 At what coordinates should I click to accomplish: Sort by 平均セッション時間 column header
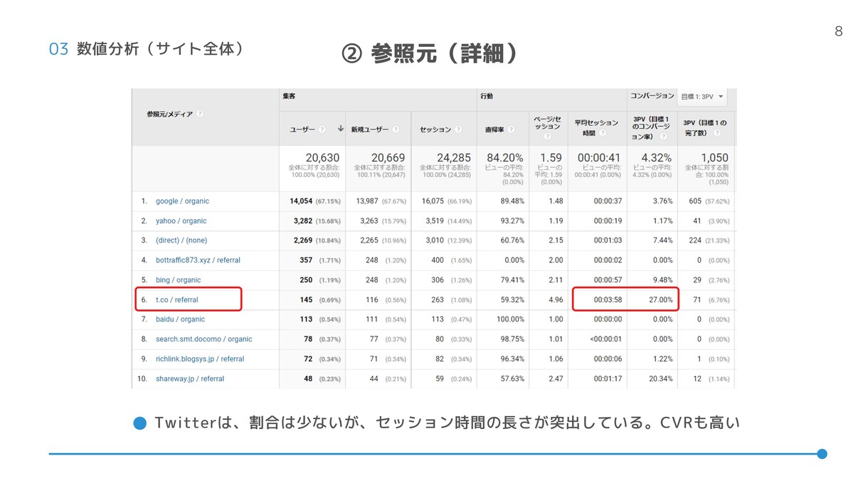coord(596,128)
